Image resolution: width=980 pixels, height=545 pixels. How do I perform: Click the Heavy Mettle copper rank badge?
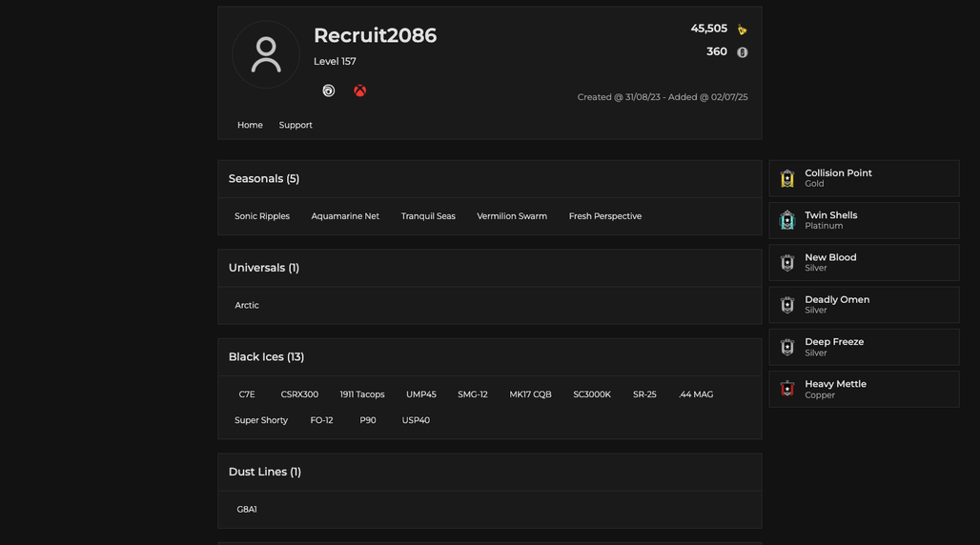pos(787,390)
